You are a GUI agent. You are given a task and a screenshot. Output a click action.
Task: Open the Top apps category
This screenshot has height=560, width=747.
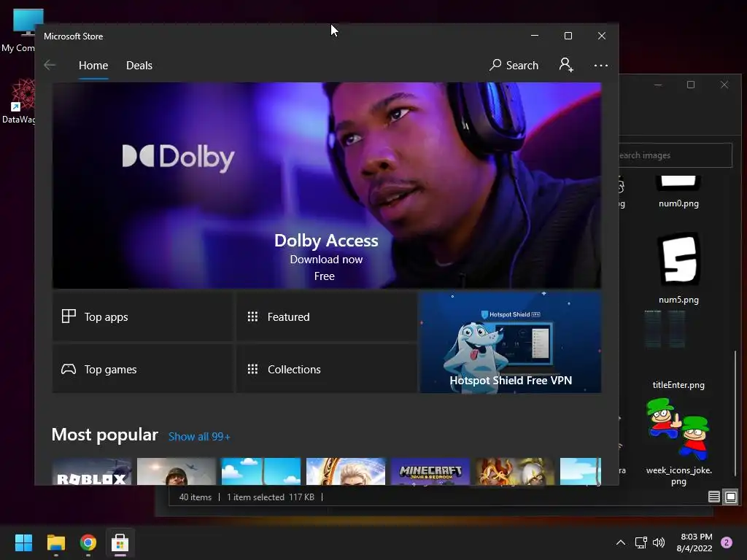coord(143,316)
